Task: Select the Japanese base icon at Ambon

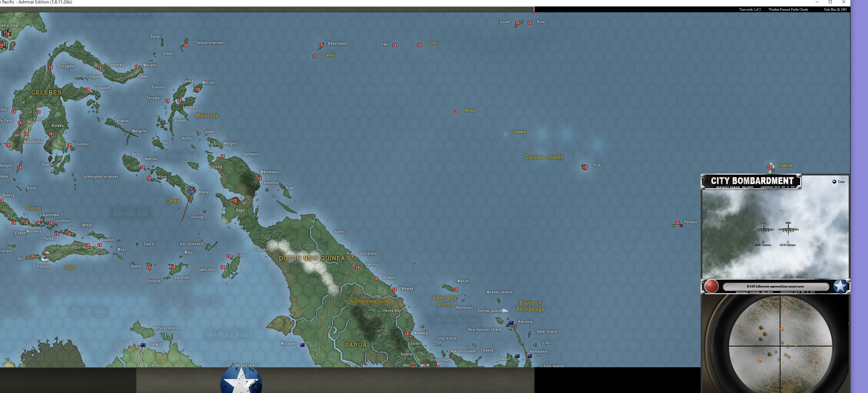Action: click(x=149, y=178)
